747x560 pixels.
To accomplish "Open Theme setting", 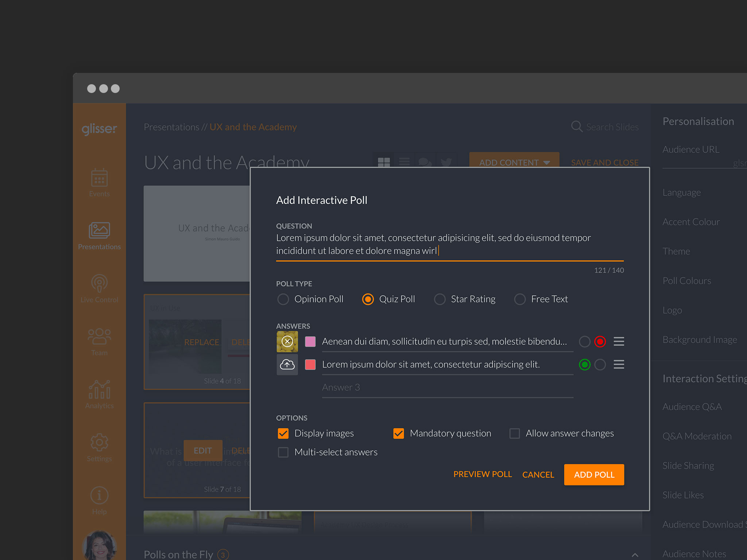I will pos(676,251).
